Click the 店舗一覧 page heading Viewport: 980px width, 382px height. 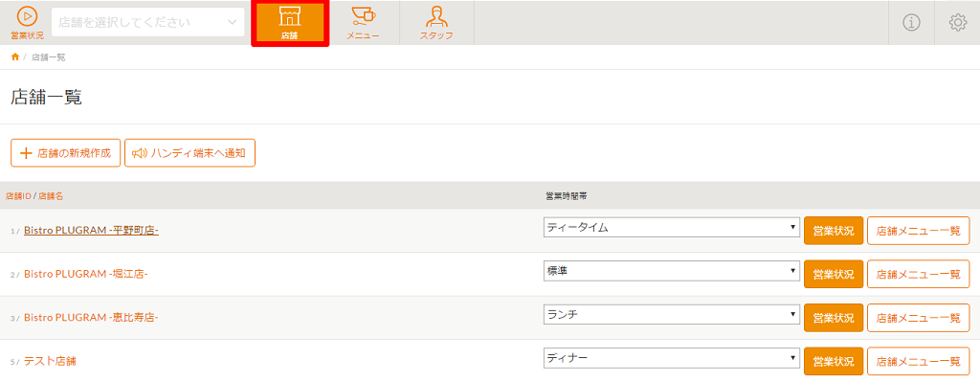point(47,98)
